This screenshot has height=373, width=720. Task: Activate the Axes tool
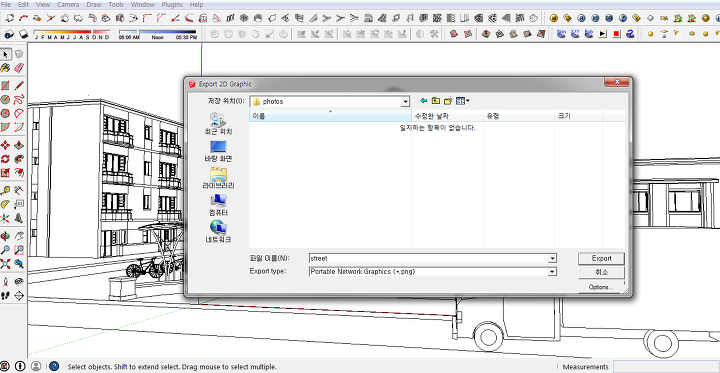pyautogui.click(x=6, y=218)
